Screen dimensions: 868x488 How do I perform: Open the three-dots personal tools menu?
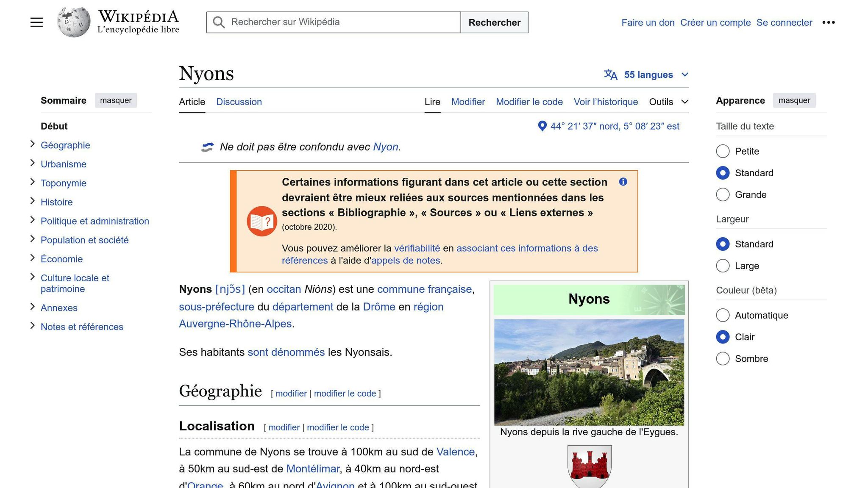point(828,22)
